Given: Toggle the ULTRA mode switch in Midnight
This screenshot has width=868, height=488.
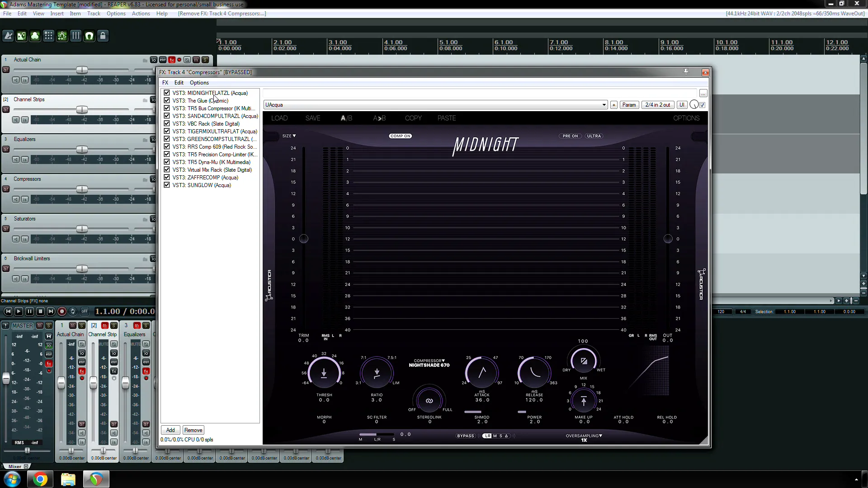Looking at the screenshot, I should [594, 136].
